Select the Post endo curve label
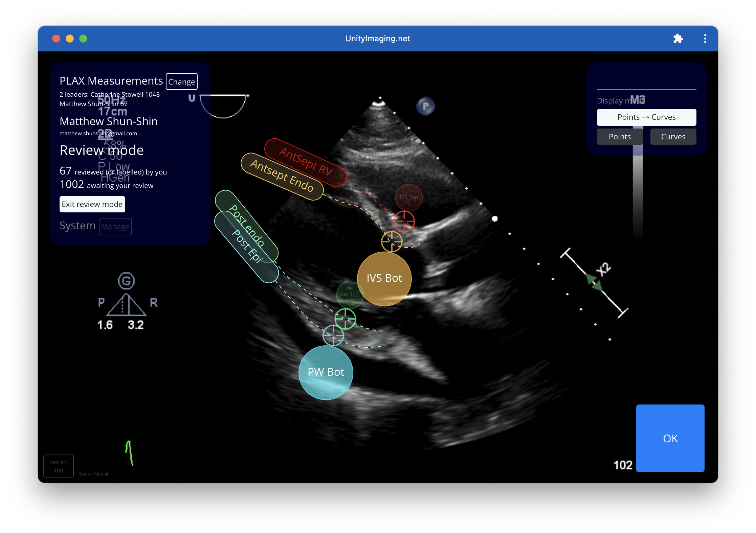756x533 pixels. tap(247, 226)
